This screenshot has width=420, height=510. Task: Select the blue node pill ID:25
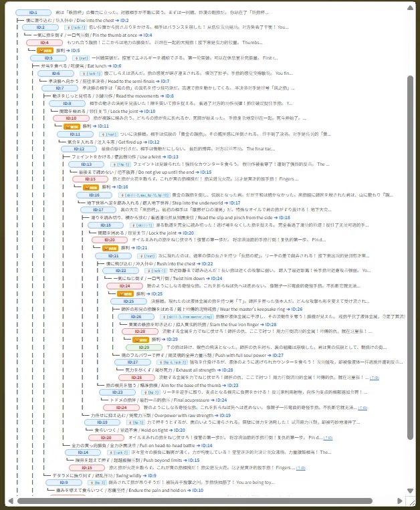click(x=128, y=301)
